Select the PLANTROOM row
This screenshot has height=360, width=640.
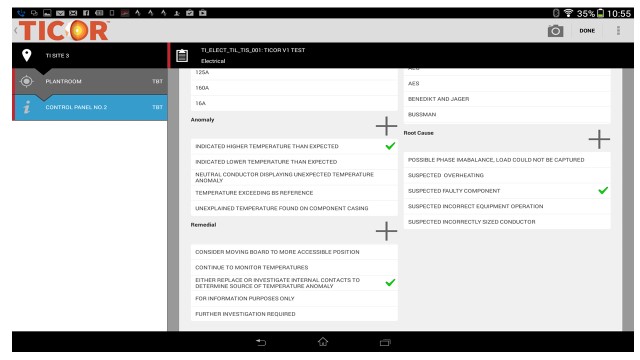(x=90, y=81)
